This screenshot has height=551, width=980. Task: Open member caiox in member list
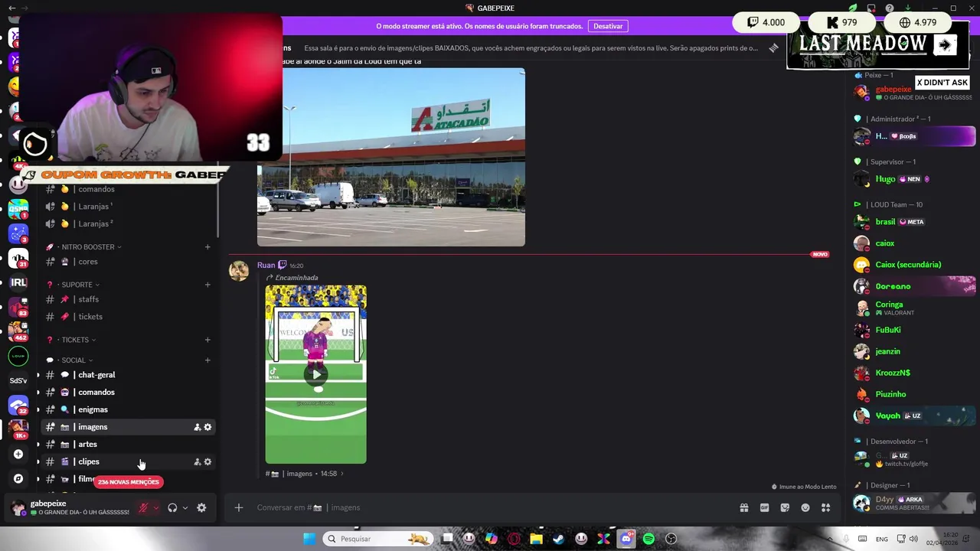pos(913,243)
